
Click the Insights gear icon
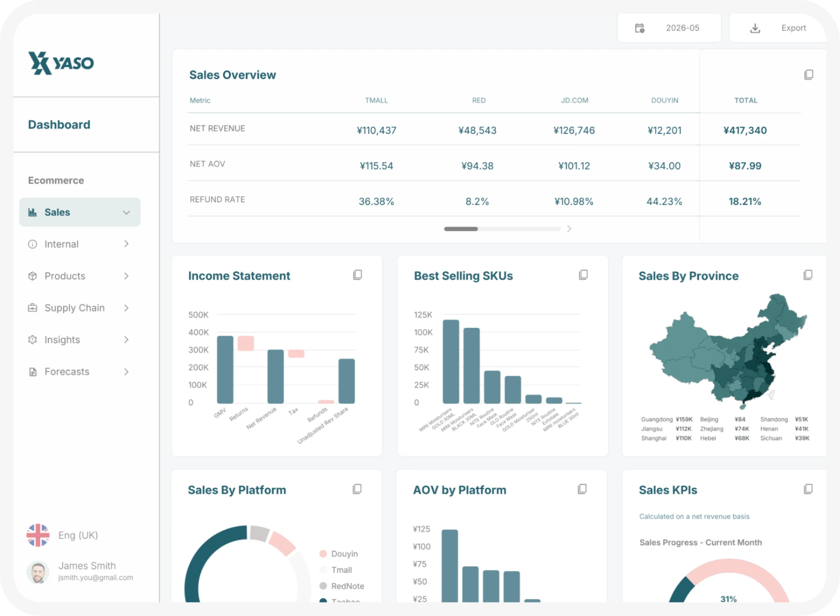[x=32, y=340]
